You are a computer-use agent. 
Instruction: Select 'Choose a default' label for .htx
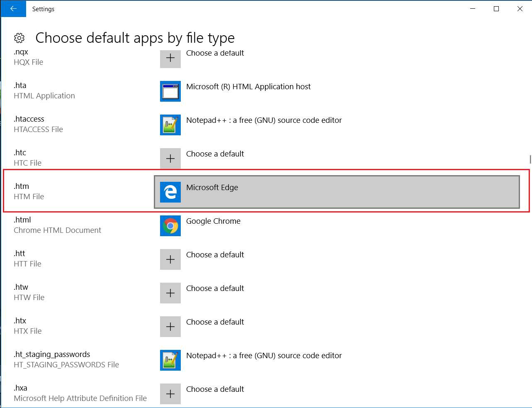[x=215, y=322]
